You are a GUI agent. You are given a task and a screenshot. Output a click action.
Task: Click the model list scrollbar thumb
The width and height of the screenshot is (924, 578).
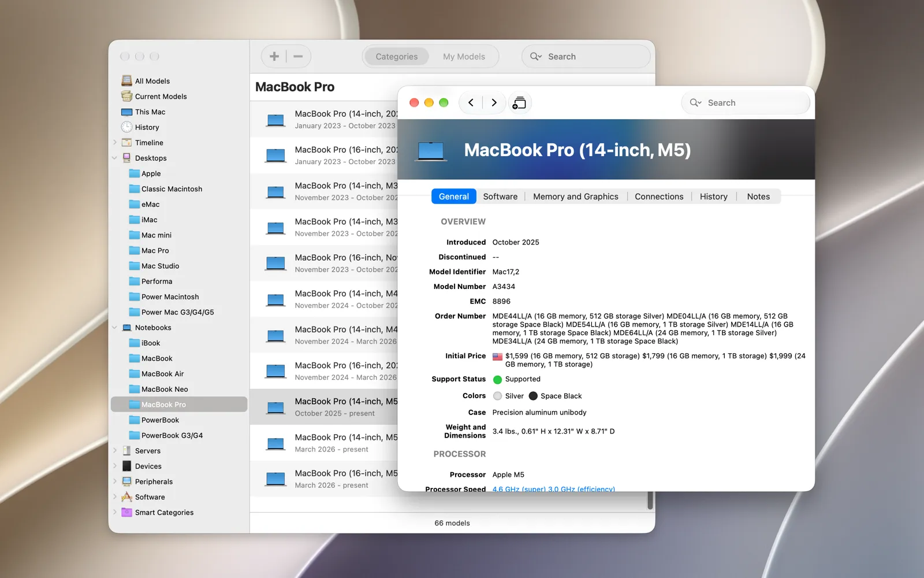click(650, 500)
